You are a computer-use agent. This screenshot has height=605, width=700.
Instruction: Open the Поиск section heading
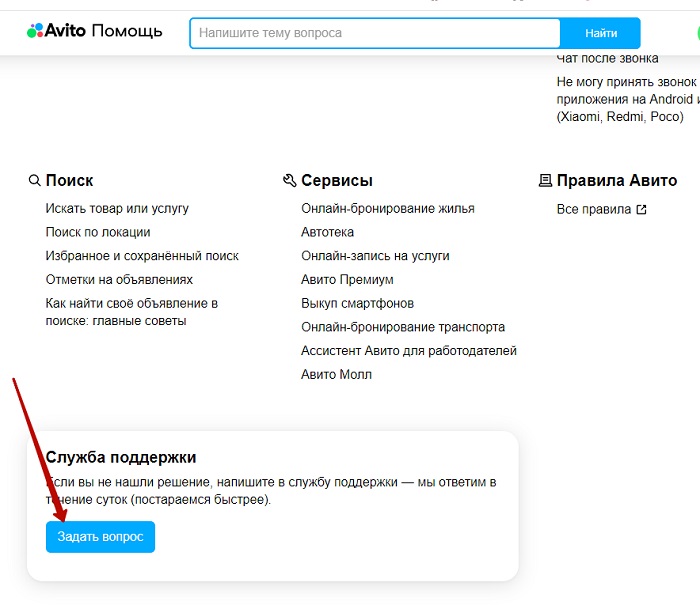(x=69, y=180)
